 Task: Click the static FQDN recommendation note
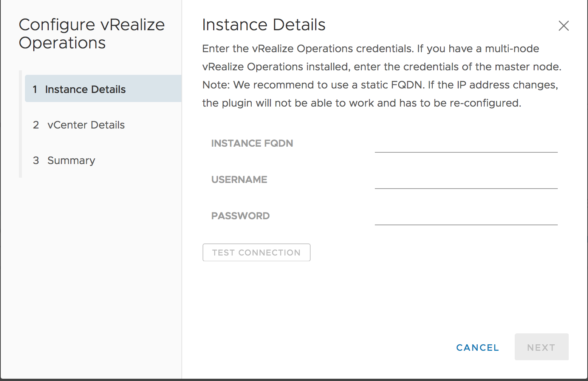(380, 94)
